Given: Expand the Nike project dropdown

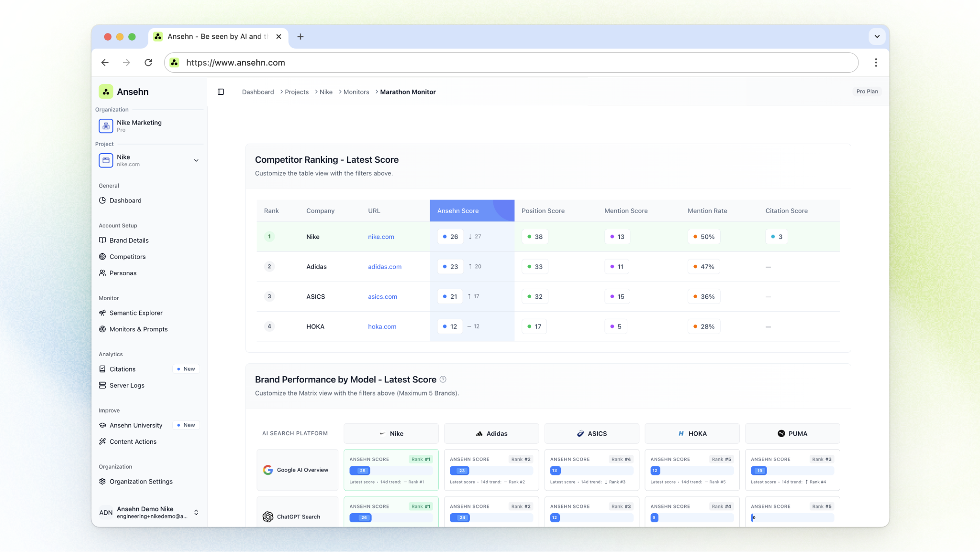Looking at the screenshot, I should coord(196,160).
